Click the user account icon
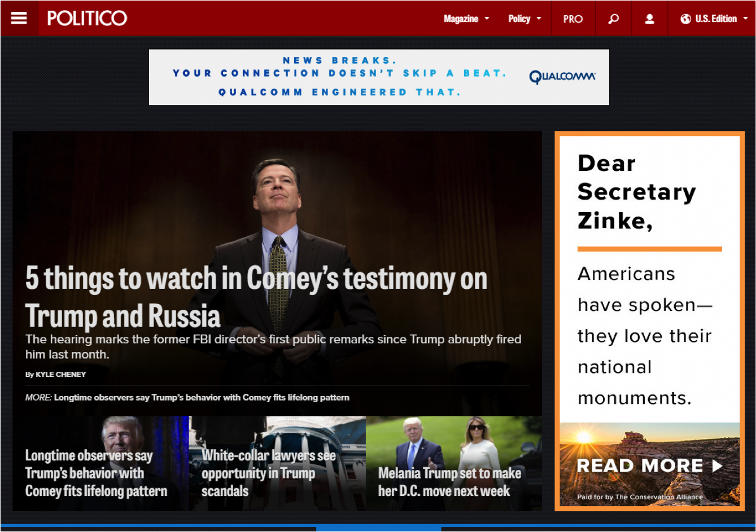Viewport: 756px width, 532px height. (650, 19)
